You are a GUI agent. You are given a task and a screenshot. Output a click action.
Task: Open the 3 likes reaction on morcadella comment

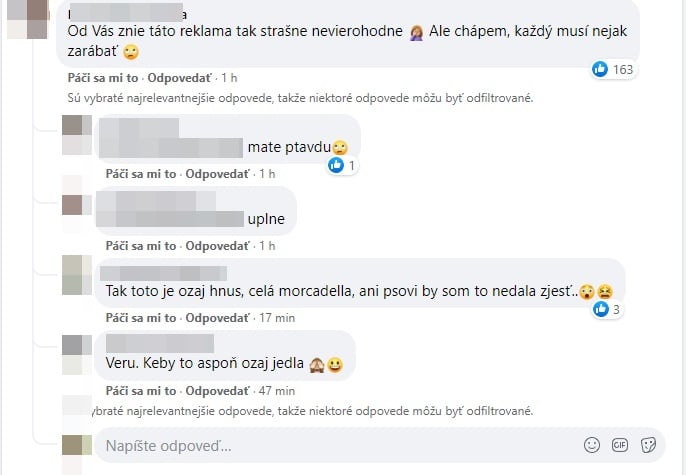point(607,310)
